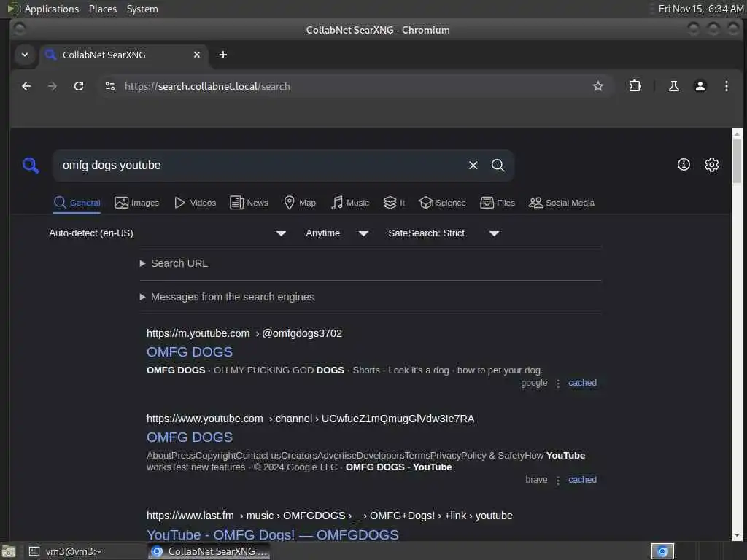Screen dimensions: 747x560
Task: Open YouTube - OMFG Dogs! last.fm result
Action: click(x=273, y=534)
